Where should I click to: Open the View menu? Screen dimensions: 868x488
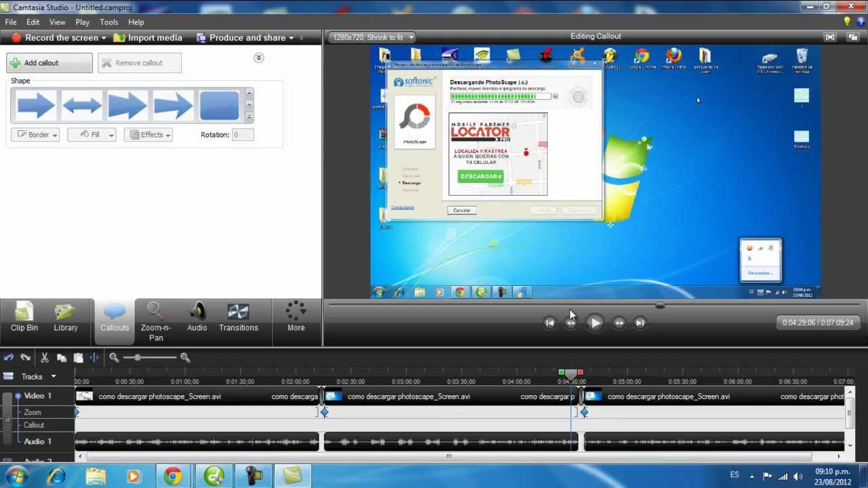[x=57, y=22]
